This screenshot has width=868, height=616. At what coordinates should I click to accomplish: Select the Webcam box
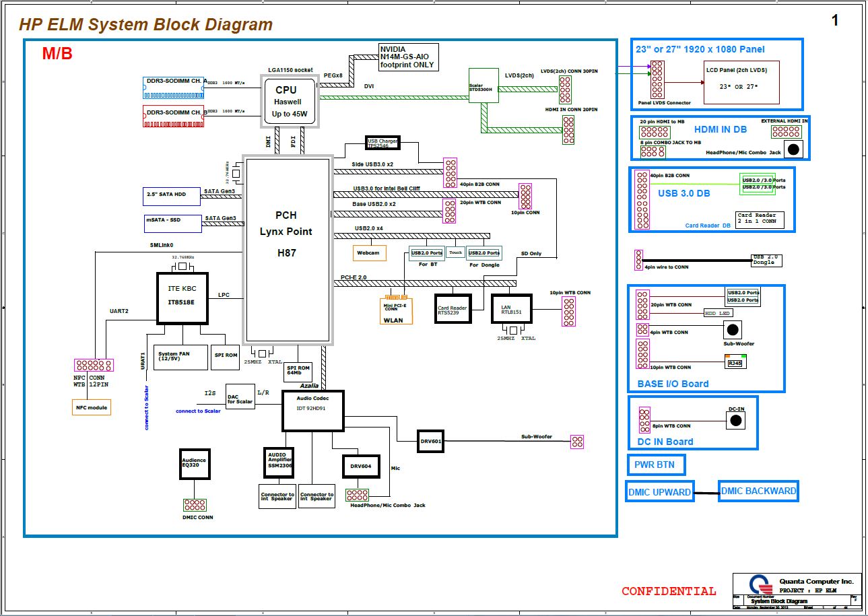tap(369, 252)
